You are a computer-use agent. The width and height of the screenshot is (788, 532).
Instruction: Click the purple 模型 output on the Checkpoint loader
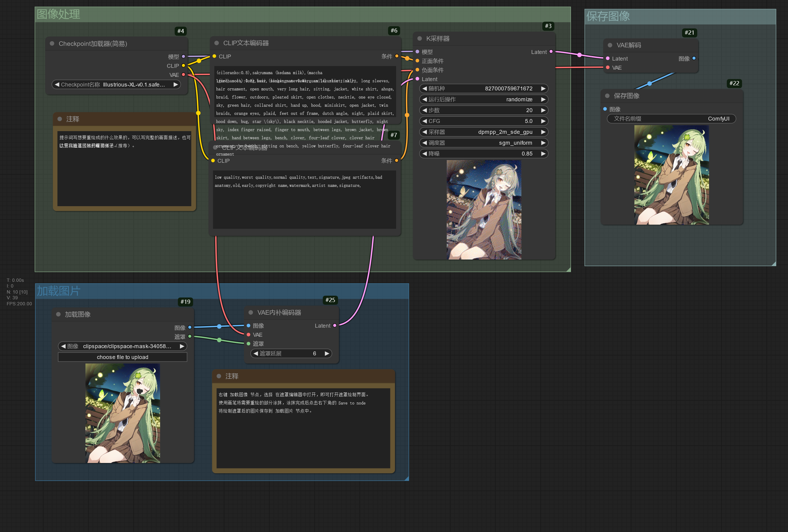pyautogui.click(x=184, y=57)
